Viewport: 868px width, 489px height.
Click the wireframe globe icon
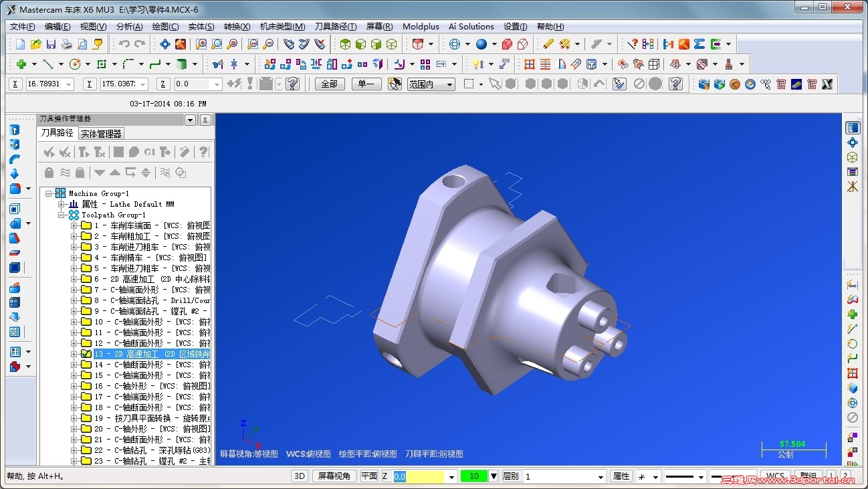pos(455,44)
